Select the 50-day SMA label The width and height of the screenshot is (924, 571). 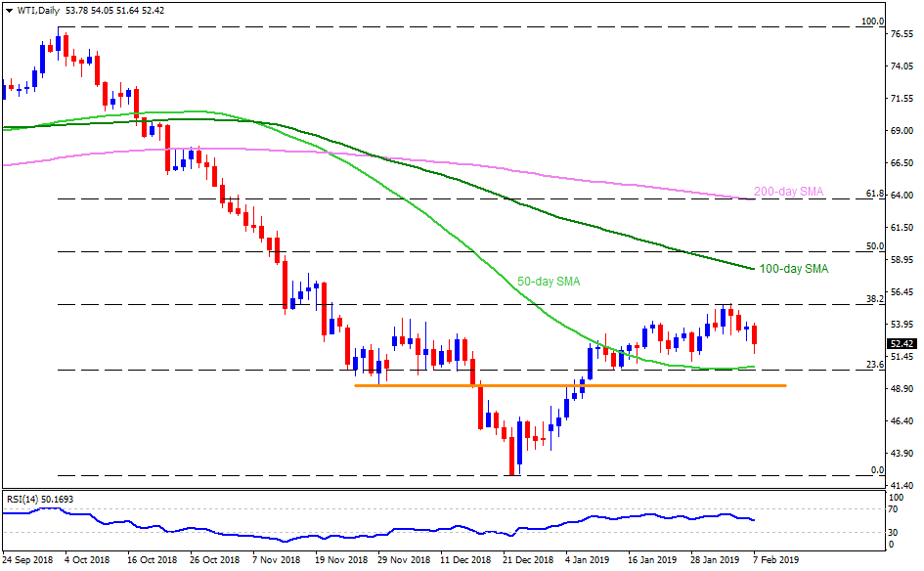coord(548,281)
